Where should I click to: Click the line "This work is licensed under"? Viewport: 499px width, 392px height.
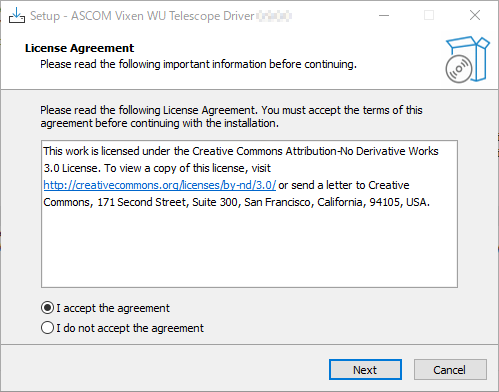tap(241, 151)
